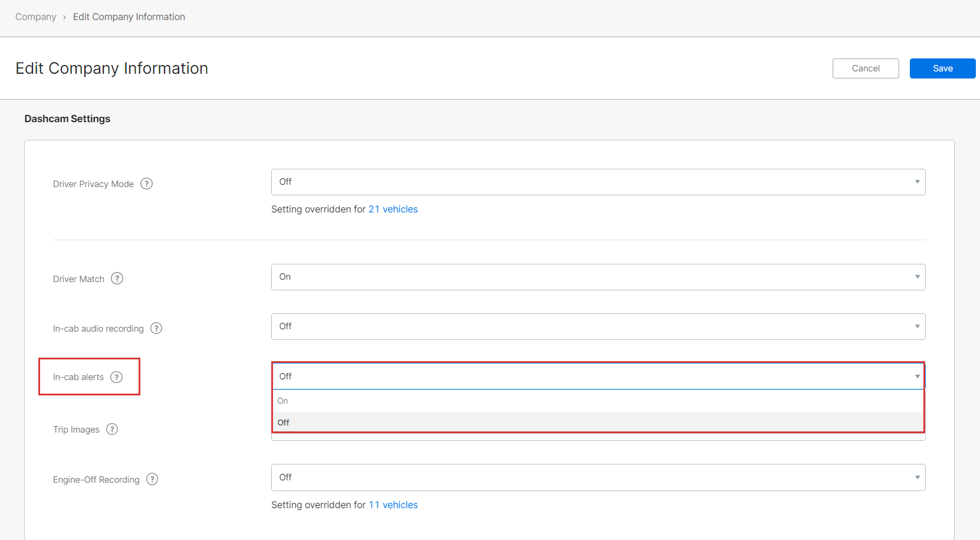This screenshot has height=540, width=980.
Task: Click help icon next to Driver Privacy Mode
Action: coord(147,184)
